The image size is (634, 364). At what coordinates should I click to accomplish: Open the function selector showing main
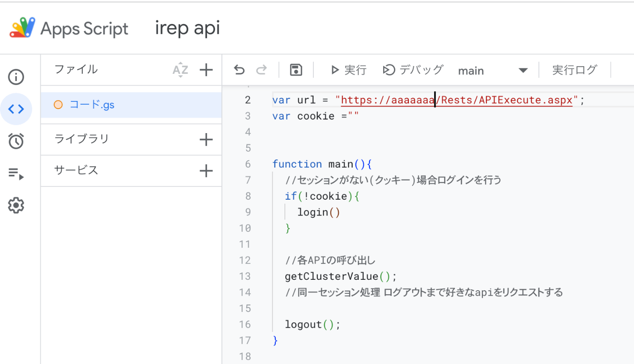click(x=494, y=70)
